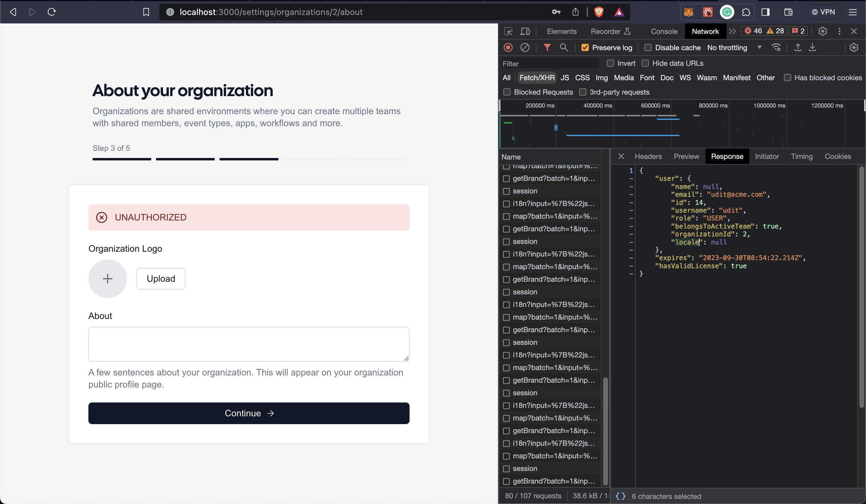
Task: Click the Upload logo button
Action: [x=161, y=278]
